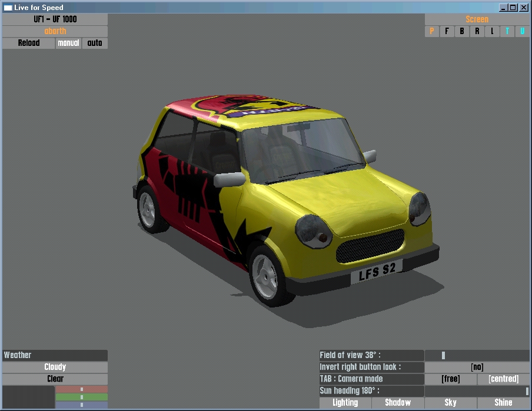Adjust the red background colour slider
This screenshot has width=532, height=411.
click(81, 389)
